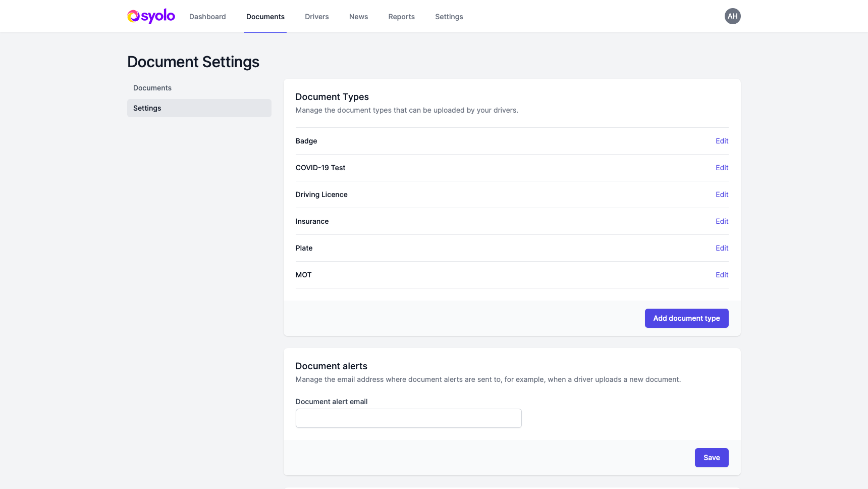Click the MOT row label
Image resolution: width=868 pixels, height=489 pixels.
click(303, 275)
